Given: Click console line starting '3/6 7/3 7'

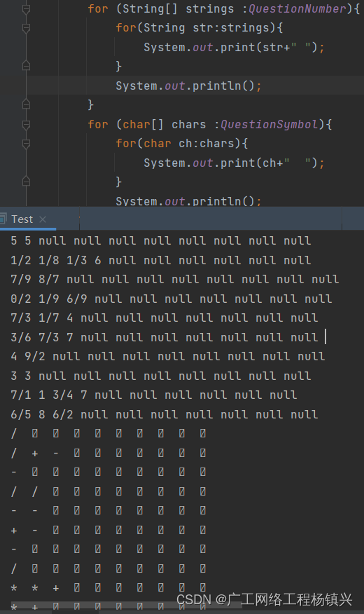Looking at the screenshot, I should 164,338.
